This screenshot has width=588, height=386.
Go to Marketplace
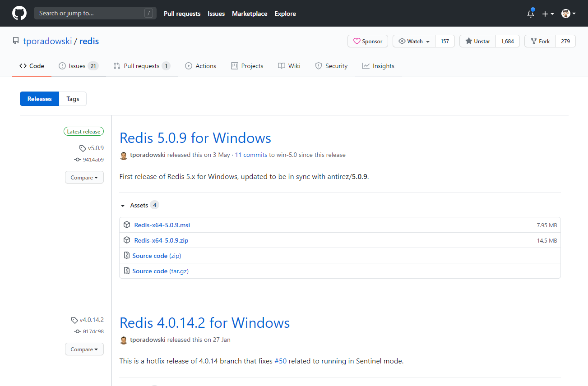pyautogui.click(x=250, y=14)
